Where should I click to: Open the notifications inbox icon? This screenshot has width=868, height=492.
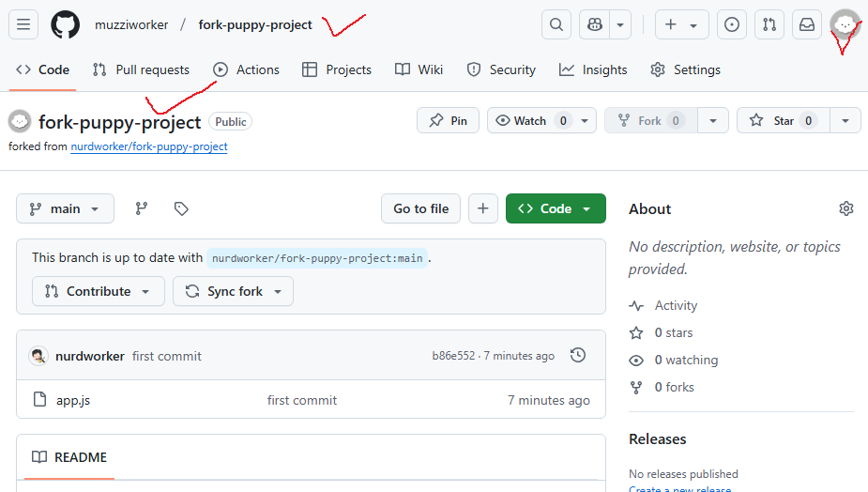(807, 24)
